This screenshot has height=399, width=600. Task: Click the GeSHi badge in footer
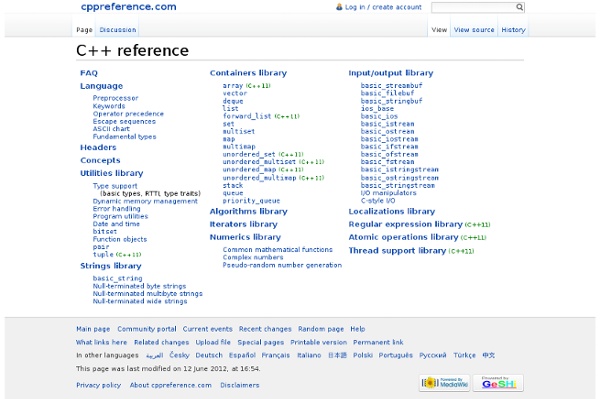coord(498,383)
